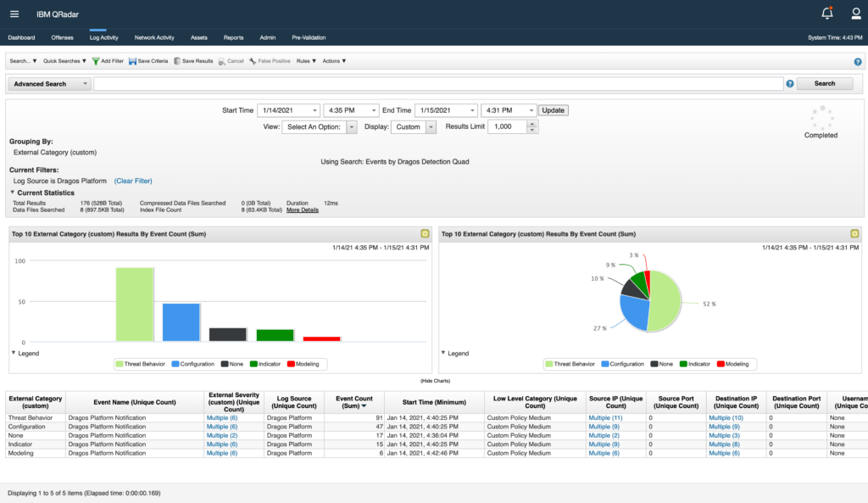Viewport: 868px width, 503px height.
Task: Collapse Current Statistics section
Action: pyautogui.click(x=12, y=193)
